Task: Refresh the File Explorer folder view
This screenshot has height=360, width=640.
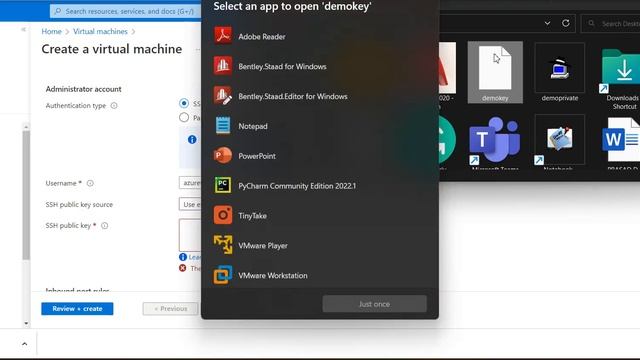Action: [566, 23]
